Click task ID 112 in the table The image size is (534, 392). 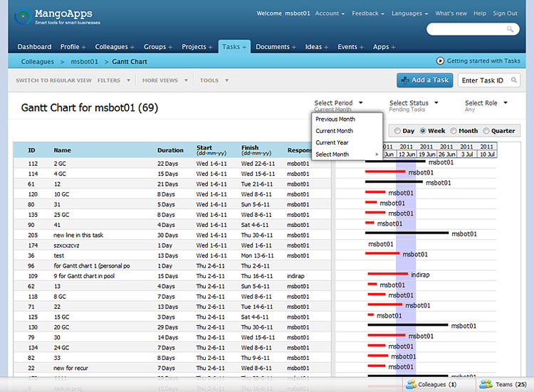click(33, 164)
